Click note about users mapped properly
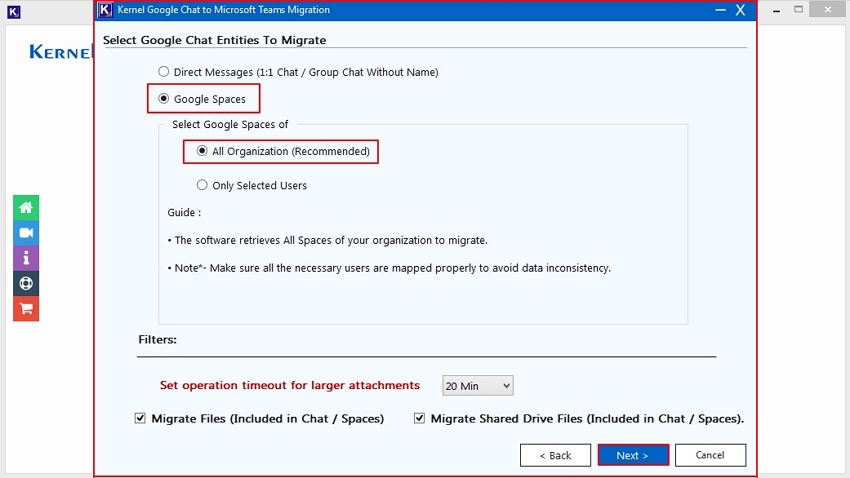The image size is (850, 478). (x=389, y=268)
